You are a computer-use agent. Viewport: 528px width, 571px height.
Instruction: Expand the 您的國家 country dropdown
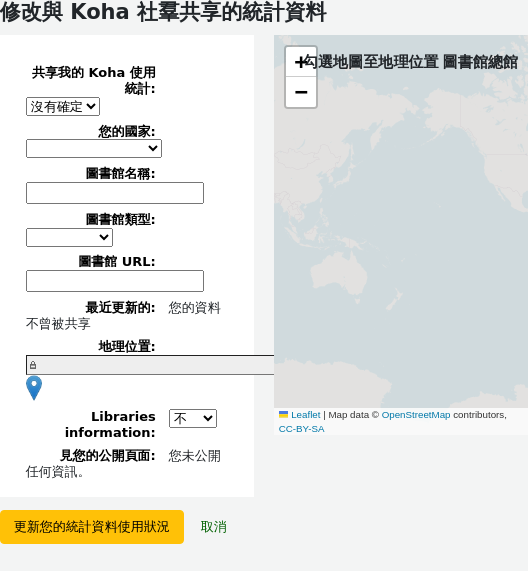click(x=94, y=149)
